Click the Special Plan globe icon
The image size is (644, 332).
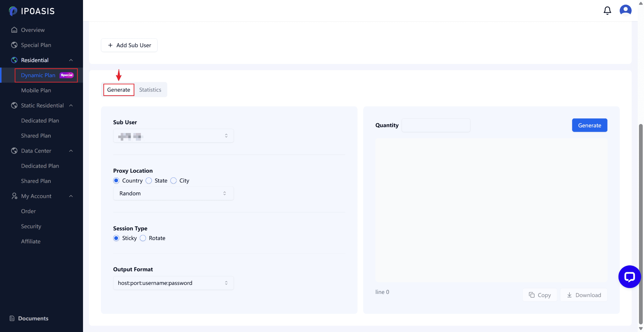coord(14,45)
